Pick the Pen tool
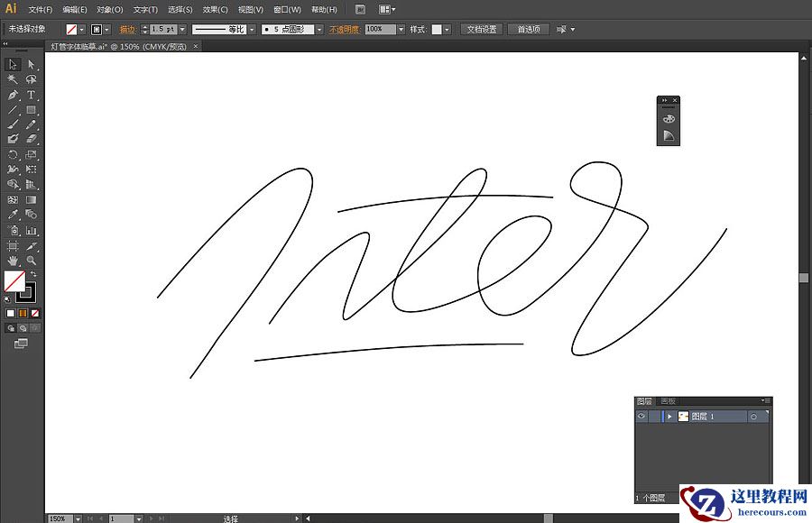 13,95
